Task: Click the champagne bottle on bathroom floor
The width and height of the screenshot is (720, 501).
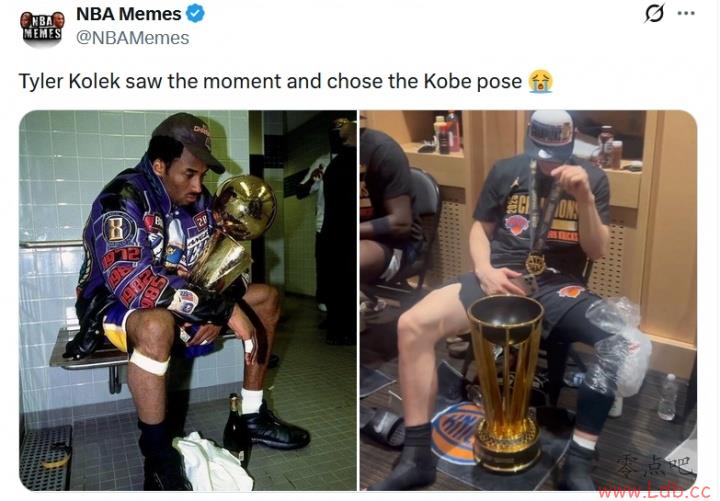Action: coord(236,430)
